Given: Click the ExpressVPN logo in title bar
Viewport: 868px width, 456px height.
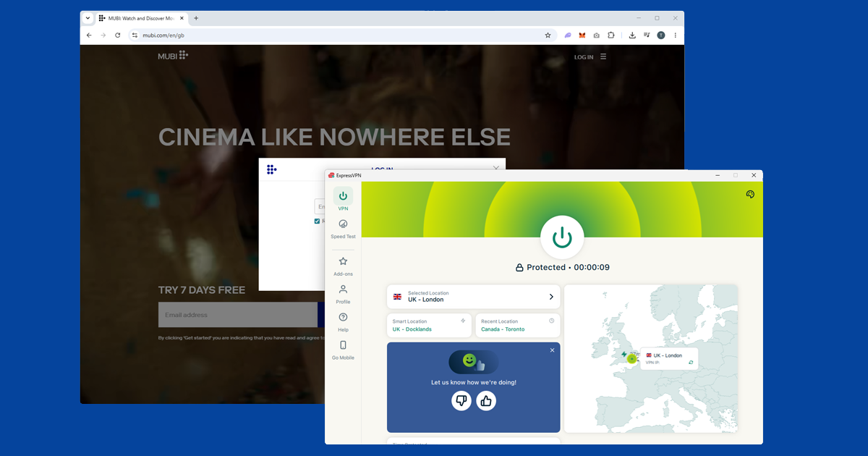Looking at the screenshot, I should coord(331,175).
